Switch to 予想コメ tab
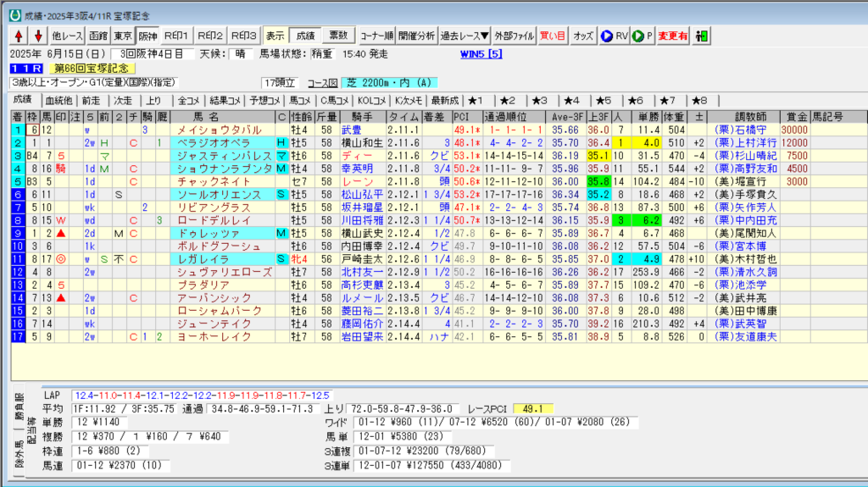The height and width of the screenshot is (487, 868). pyautogui.click(x=264, y=101)
